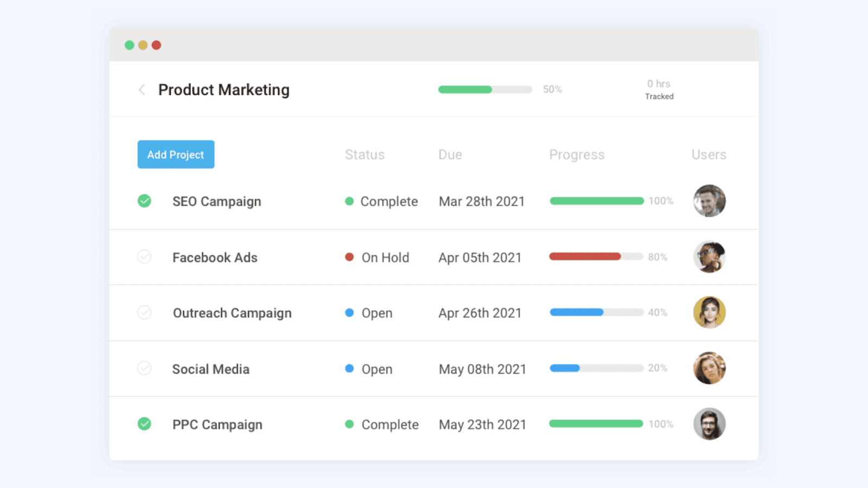Click the PPC Campaign green status dot
This screenshot has height=488, width=868.
coord(349,424)
